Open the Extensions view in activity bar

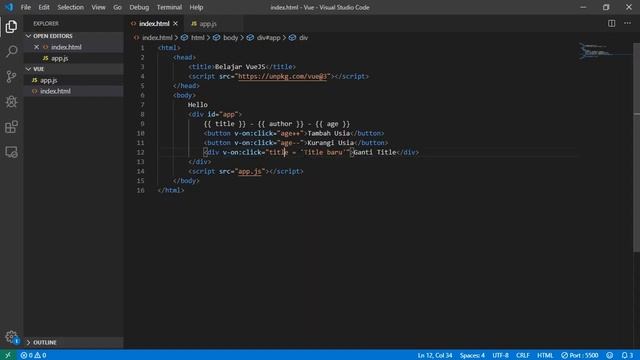click(11, 127)
